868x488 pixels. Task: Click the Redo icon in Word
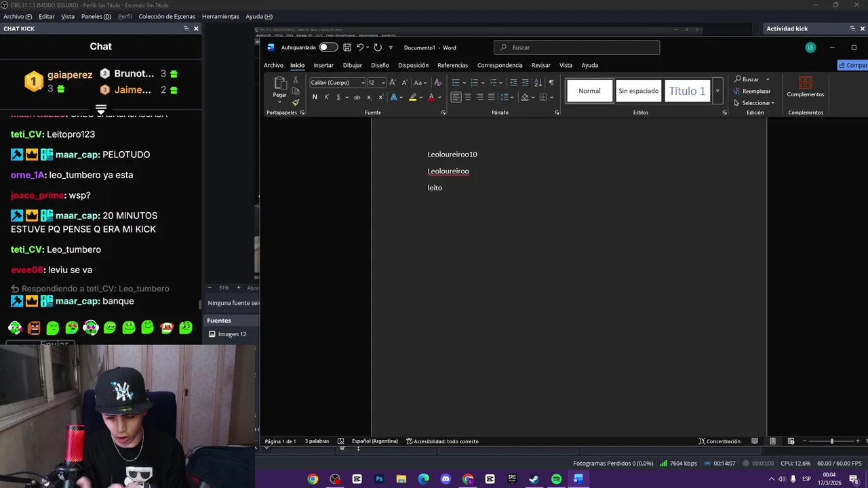(x=378, y=47)
